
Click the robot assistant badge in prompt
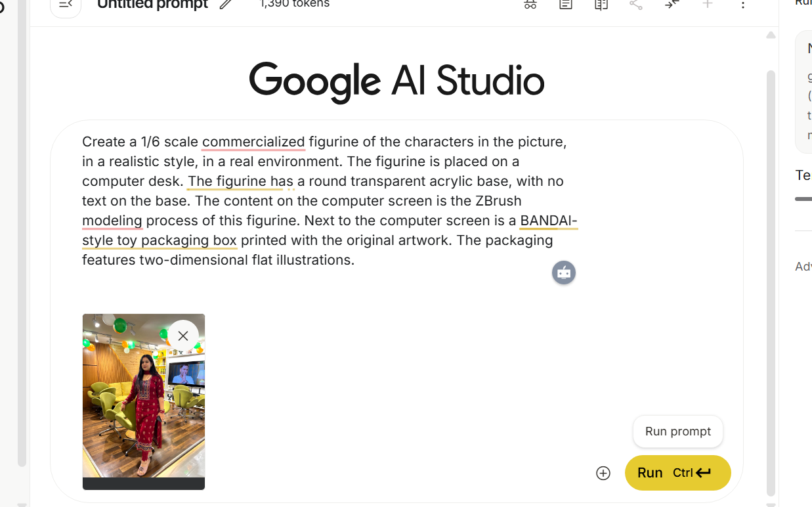564,273
